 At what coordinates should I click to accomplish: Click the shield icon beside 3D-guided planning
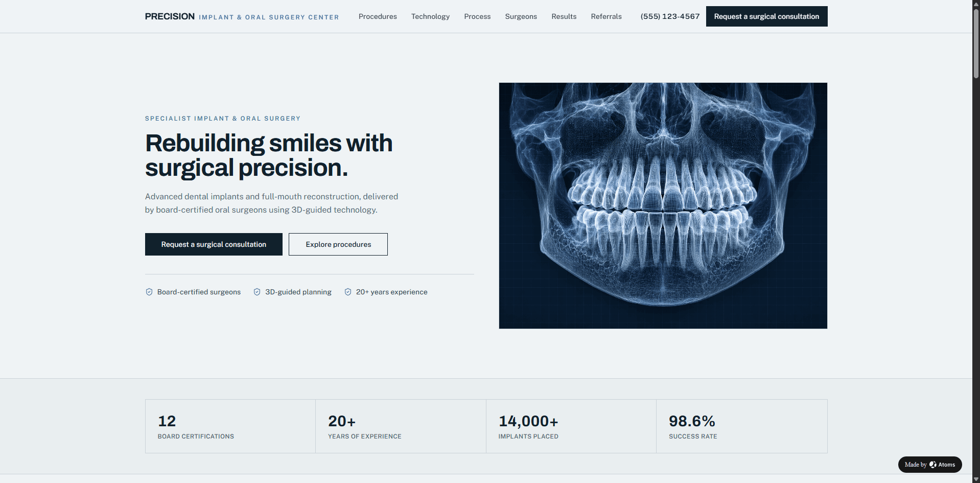(257, 292)
